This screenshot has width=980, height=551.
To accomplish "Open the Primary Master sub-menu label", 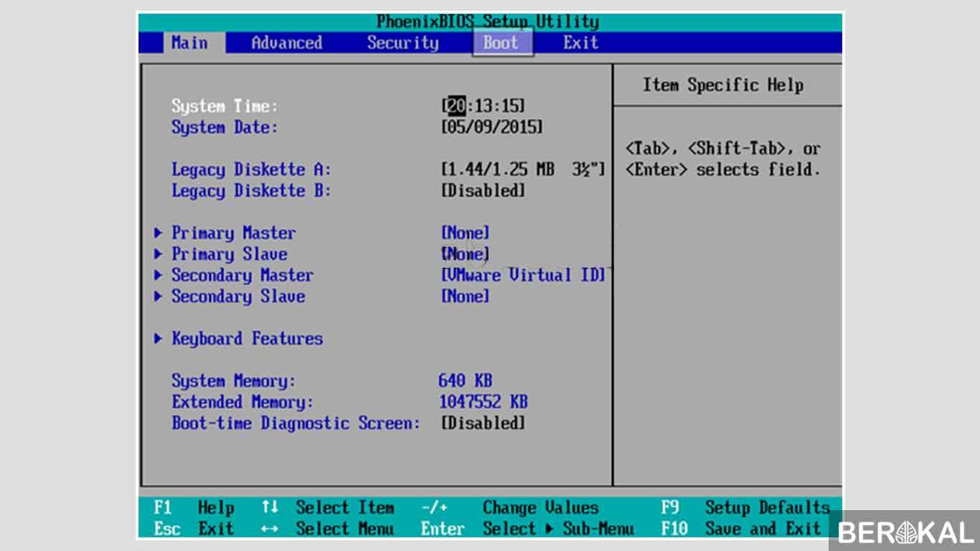I will tap(233, 233).
